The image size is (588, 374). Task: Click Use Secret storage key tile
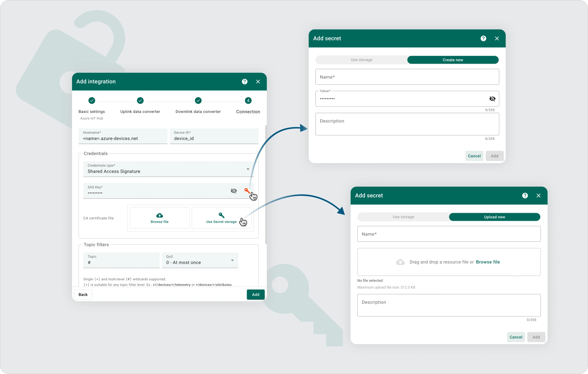click(x=221, y=218)
